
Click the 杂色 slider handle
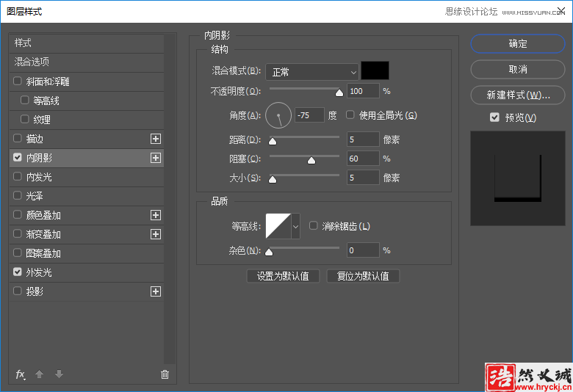pyautogui.click(x=269, y=252)
